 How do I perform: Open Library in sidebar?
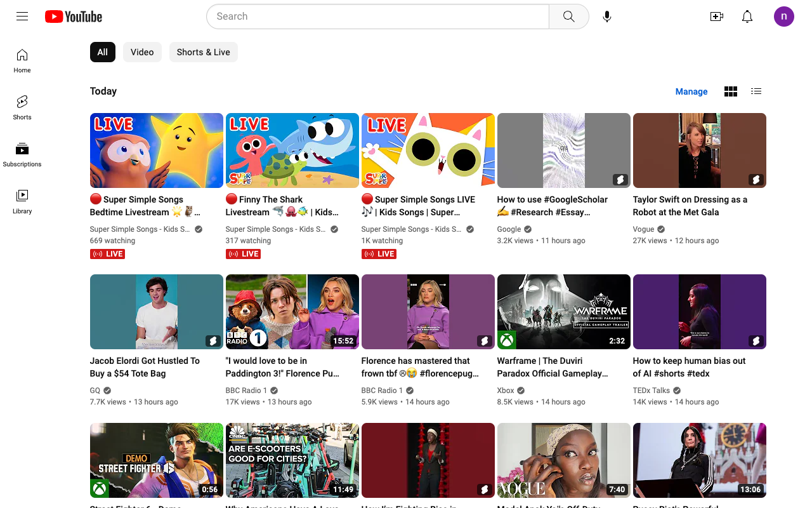click(22, 202)
